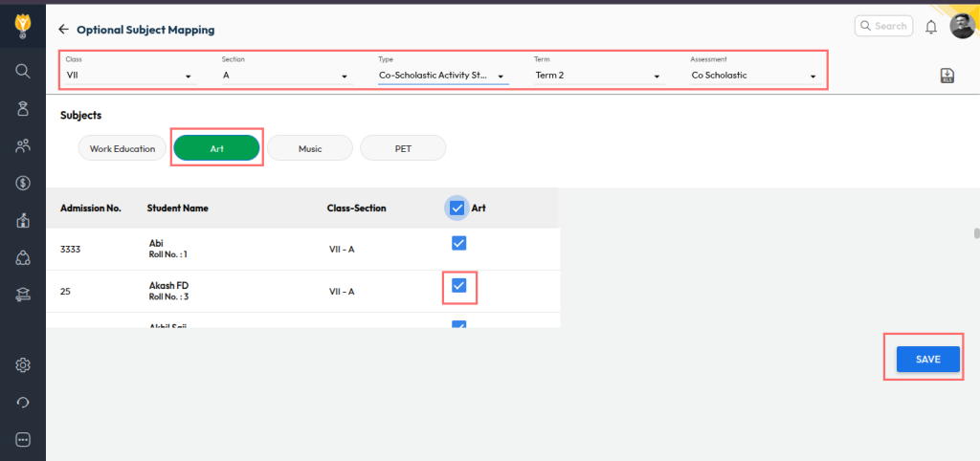The height and width of the screenshot is (461, 980).
Task: Open the people group icon in sidebar
Action: (x=23, y=145)
